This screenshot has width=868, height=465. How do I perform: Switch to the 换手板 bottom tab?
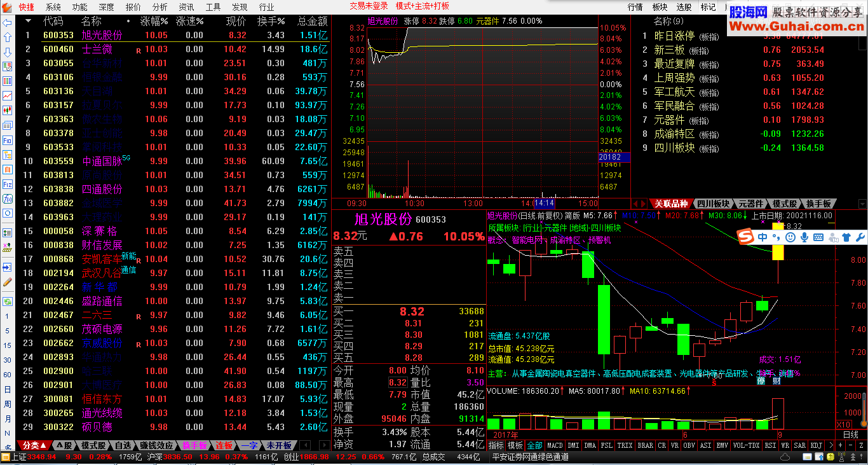[195, 445]
